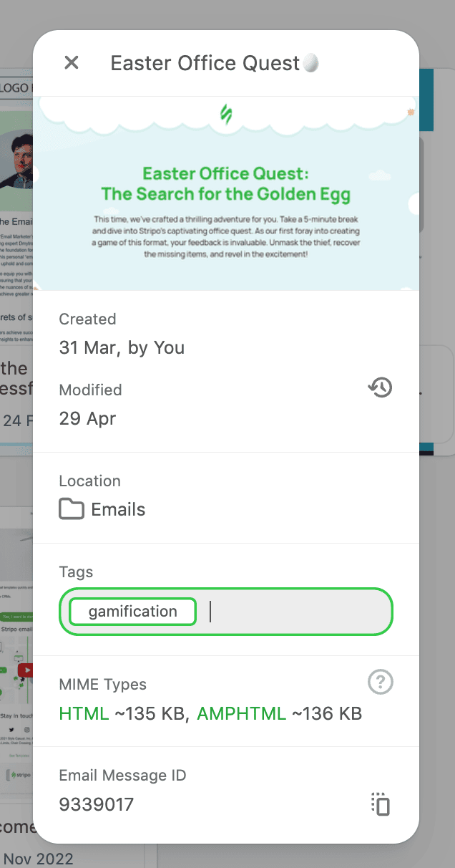Select the Email Message ID number 9339017
The height and width of the screenshot is (868, 455).
click(96, 804)
